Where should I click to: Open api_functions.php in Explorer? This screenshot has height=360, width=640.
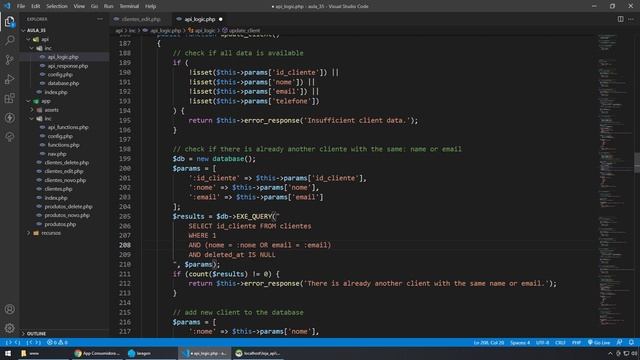coord(68,127)
